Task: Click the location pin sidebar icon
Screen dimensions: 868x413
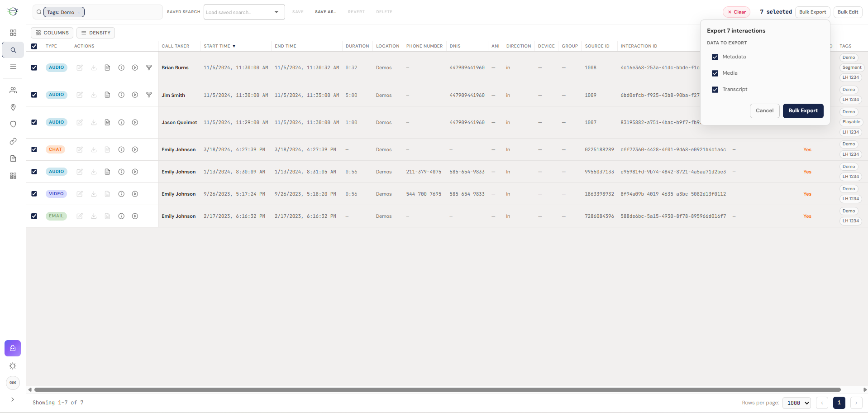Action: [x=13, y=107]
